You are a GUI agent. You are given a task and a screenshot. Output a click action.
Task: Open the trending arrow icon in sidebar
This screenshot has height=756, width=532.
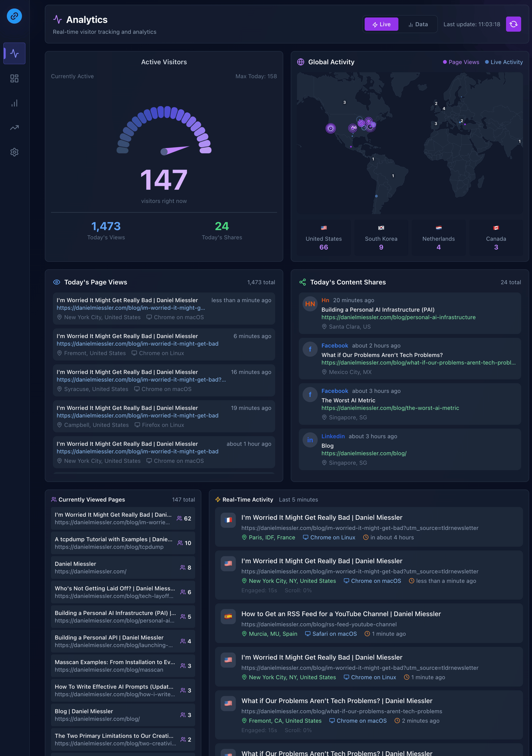[14, 127]
